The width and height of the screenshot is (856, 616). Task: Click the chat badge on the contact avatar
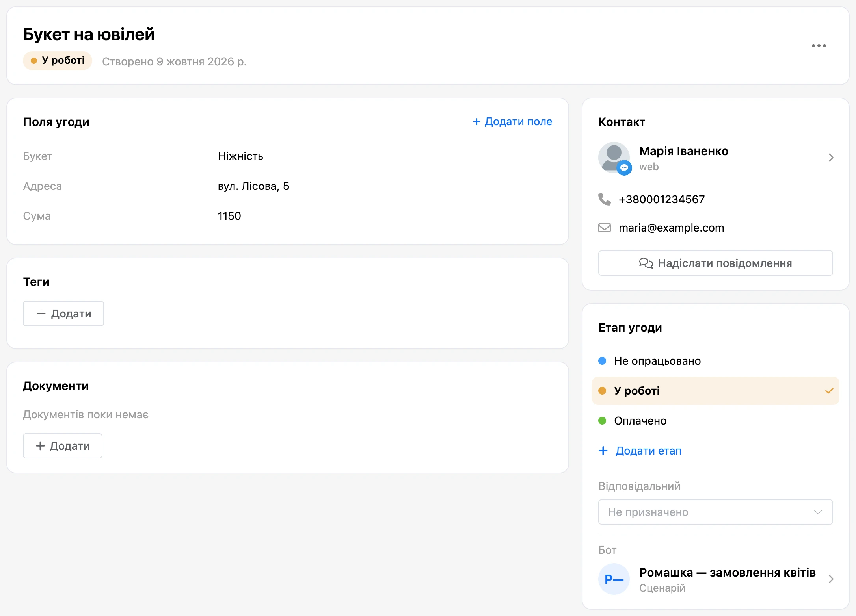[624, 168]
